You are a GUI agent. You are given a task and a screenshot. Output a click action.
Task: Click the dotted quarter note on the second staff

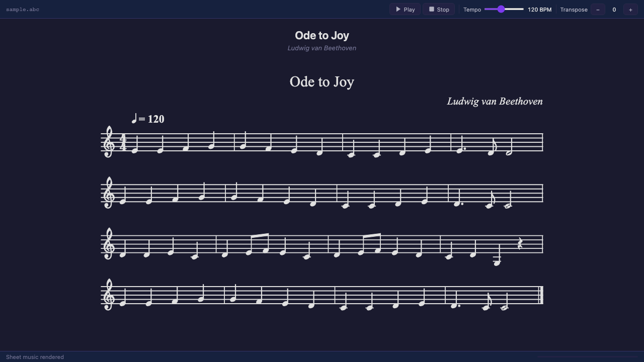click(458, 197)
